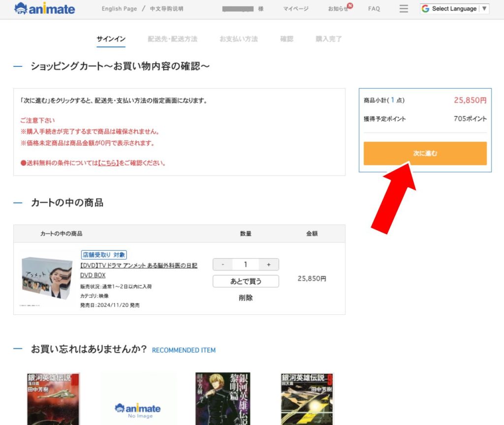504x425 pixels.
Task: Click the animate logo in header
Action: (x=45, y=9)
